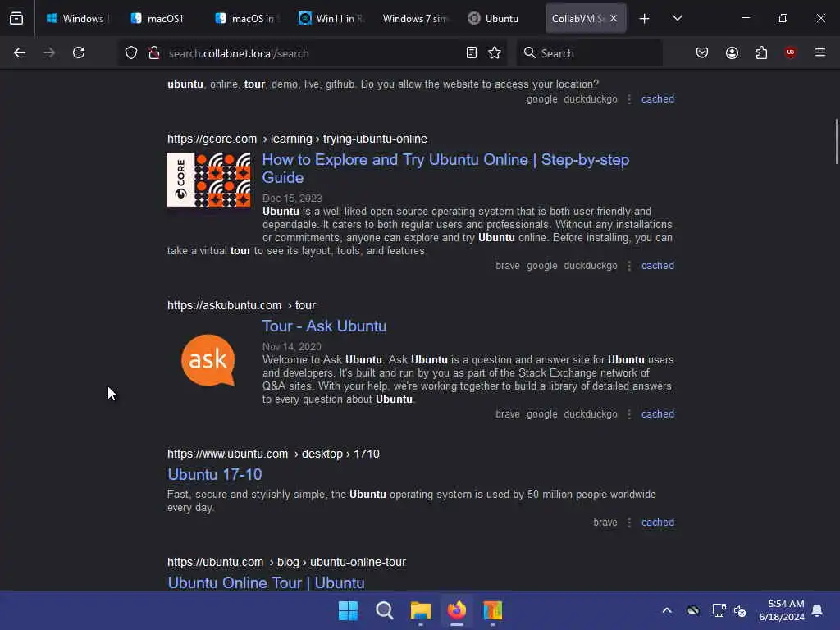Image resolution: width=840 pixels, height=630 pixels.
Task: Click the toolbar Search box
Action: [589, 53]
